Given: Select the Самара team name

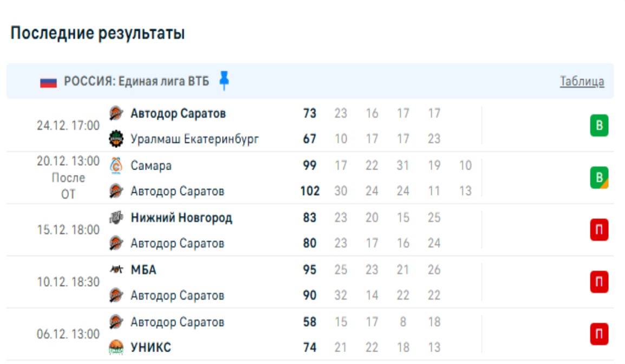Looking at the screenshot, I should (151, 165).
